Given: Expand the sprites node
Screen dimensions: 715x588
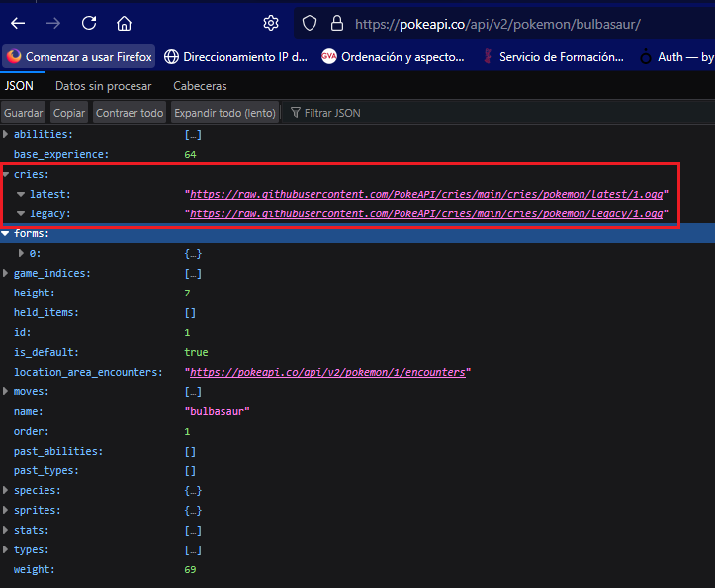Looking at the screenshot, I should click(x=5, y=510).
